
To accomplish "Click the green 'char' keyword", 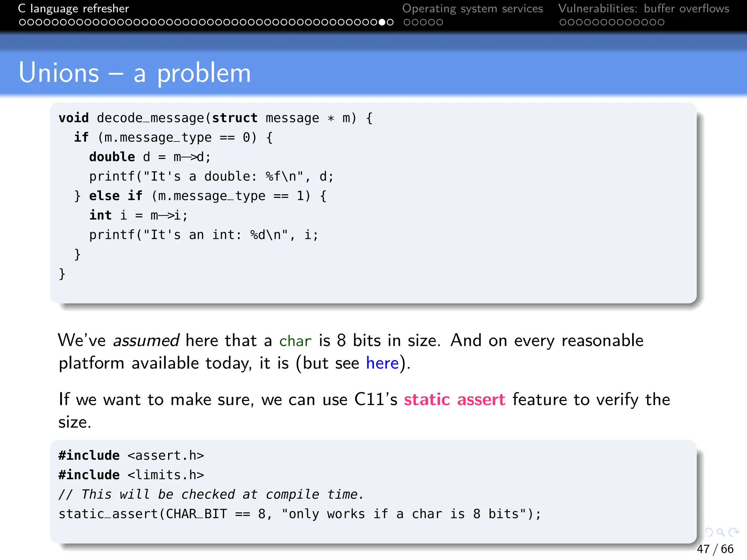I will (x=295, y=341).
